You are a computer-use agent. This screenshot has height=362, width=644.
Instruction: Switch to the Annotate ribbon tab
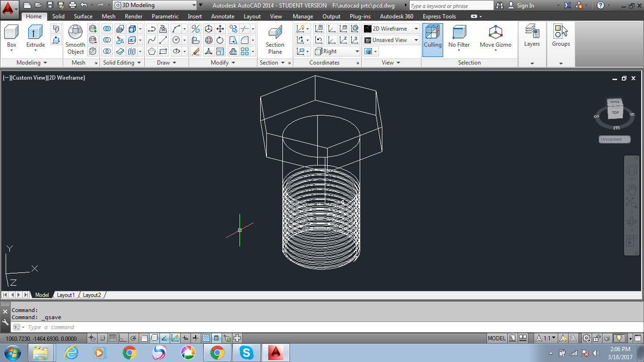tap(223, 16)
